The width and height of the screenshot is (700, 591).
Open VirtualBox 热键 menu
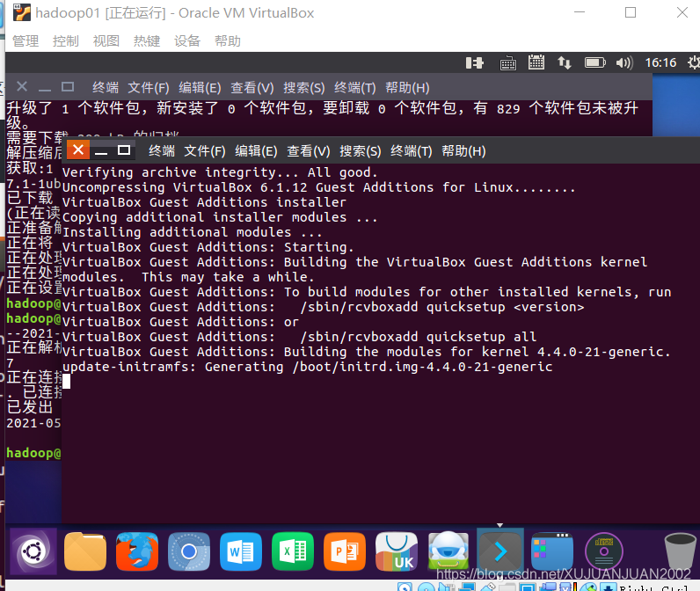click(147, 41)
